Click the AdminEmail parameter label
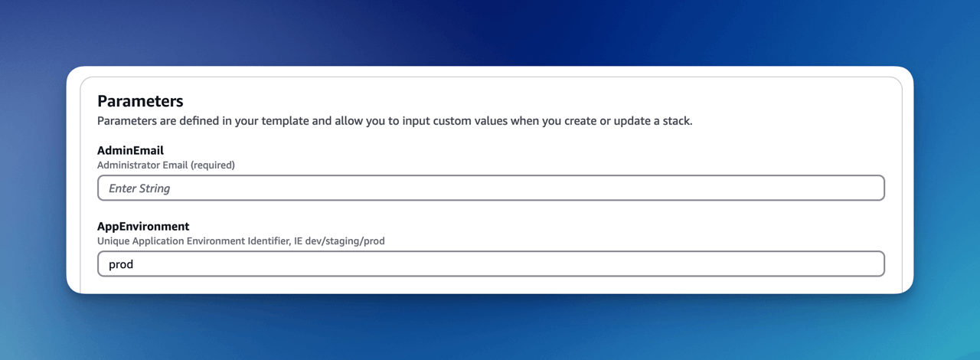 (x=130, y=151)
